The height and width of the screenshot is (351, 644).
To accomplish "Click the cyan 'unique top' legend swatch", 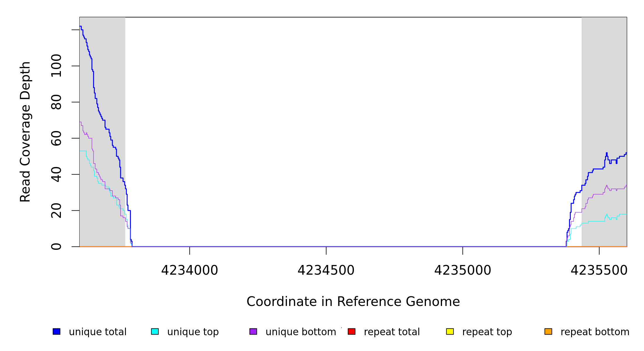I will [155, 331].
